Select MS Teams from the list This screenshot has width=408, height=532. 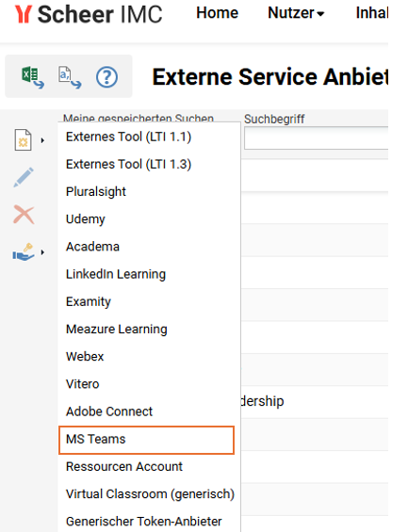click(146, 440)
